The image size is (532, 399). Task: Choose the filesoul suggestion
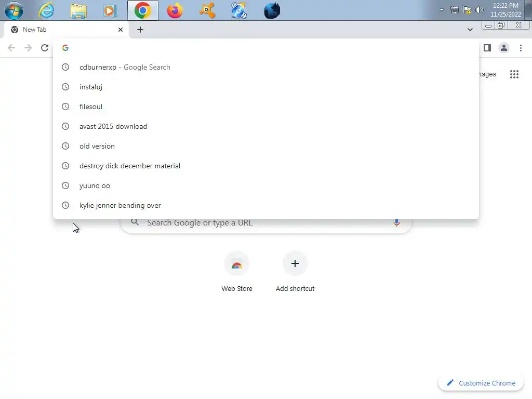(x=266, y=107)
